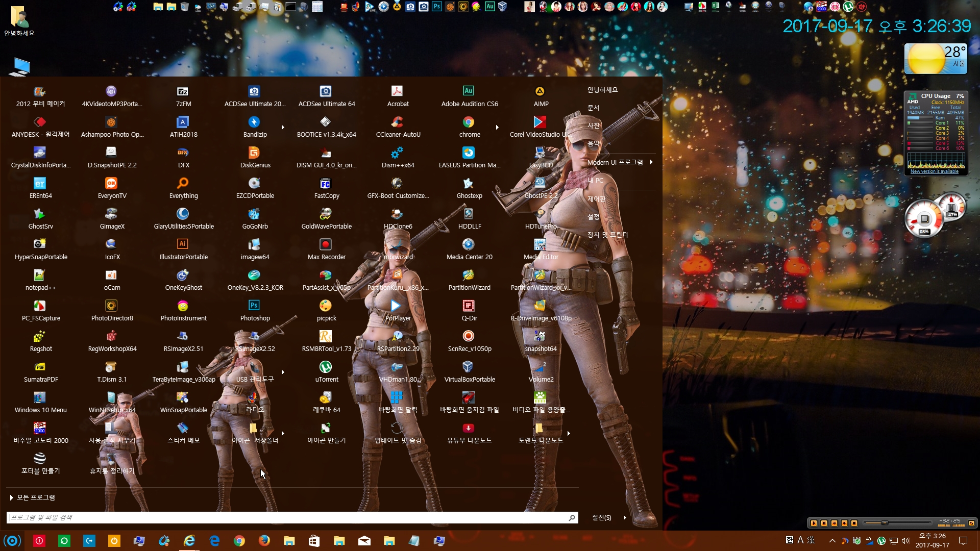Open action center notification icon
The image size is (980, 551).
[963, 541]
